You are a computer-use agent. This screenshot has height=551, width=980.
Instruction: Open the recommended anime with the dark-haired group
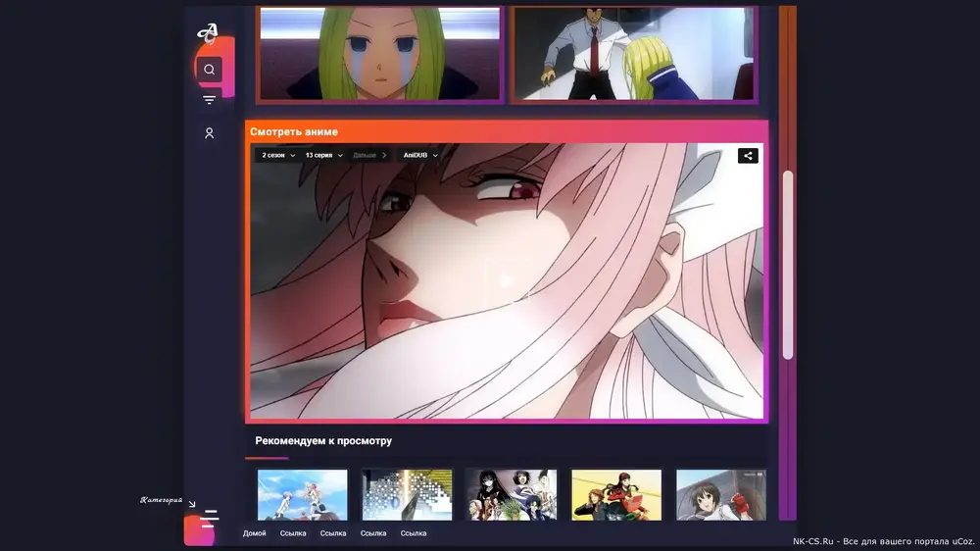[512, 495]
